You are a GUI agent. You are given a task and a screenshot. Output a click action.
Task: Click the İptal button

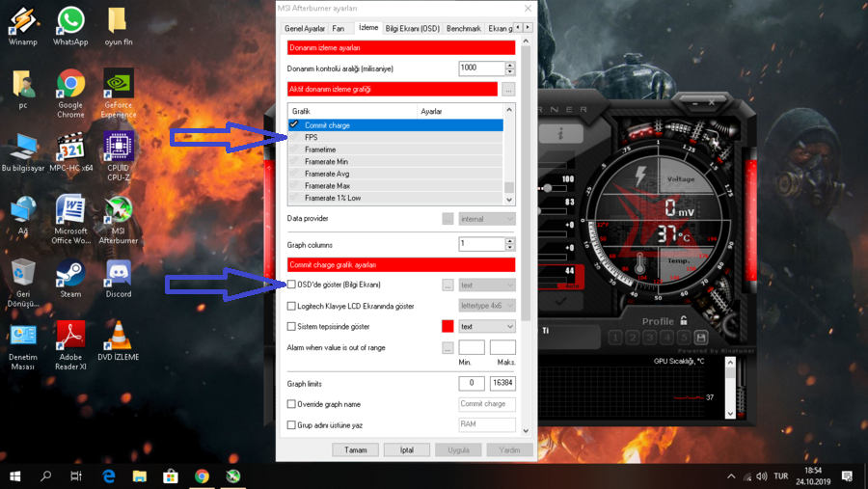click(406, 450)
